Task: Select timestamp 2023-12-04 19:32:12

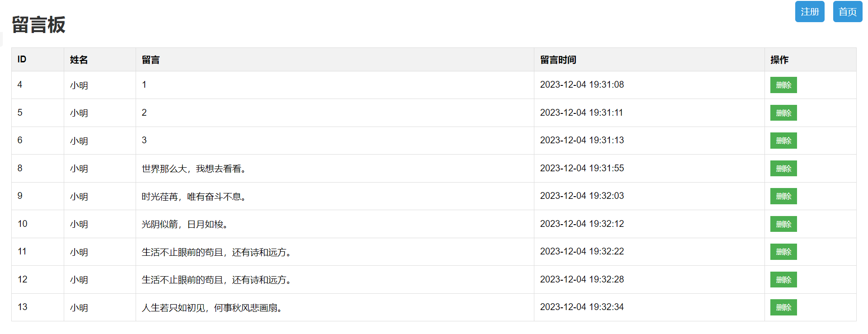Action: [x=582, y=224]
